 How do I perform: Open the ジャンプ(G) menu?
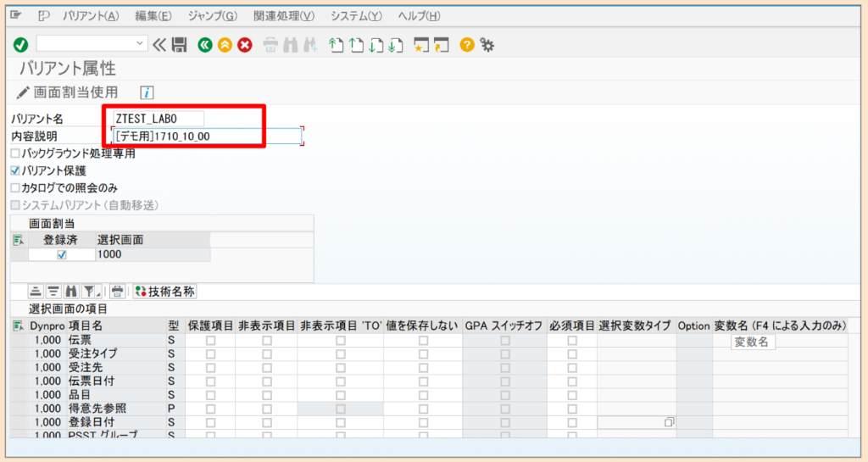coord(213,16)
